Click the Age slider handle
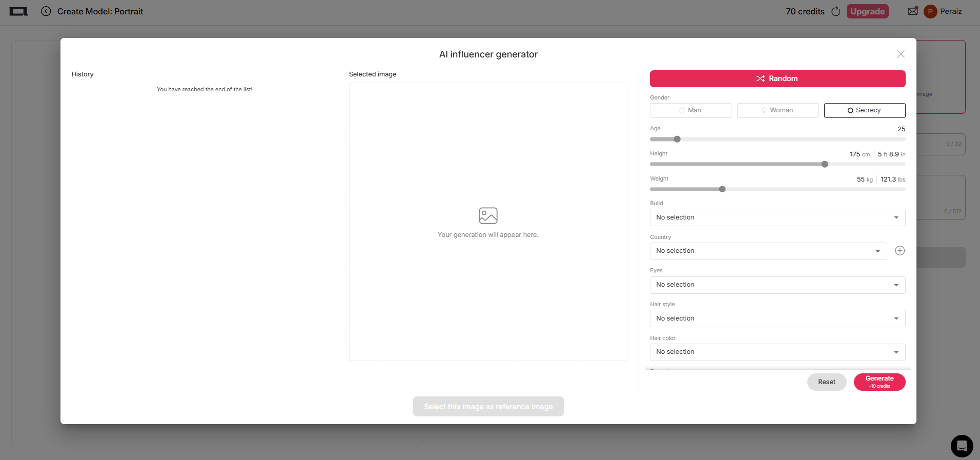 [x=677, y=139]
